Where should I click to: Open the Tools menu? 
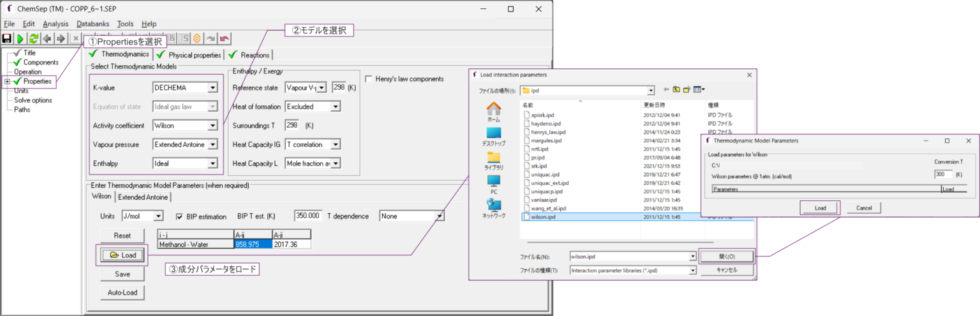(x=126, y=24)
